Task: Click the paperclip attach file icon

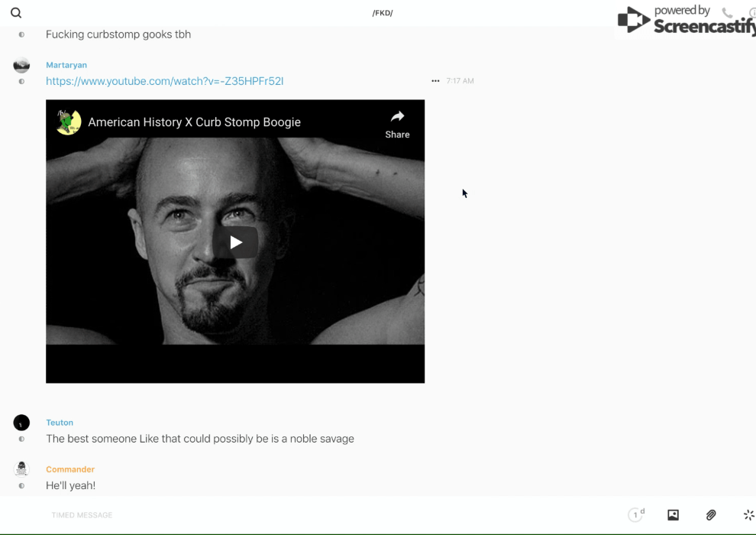Action: click(711, 515)
